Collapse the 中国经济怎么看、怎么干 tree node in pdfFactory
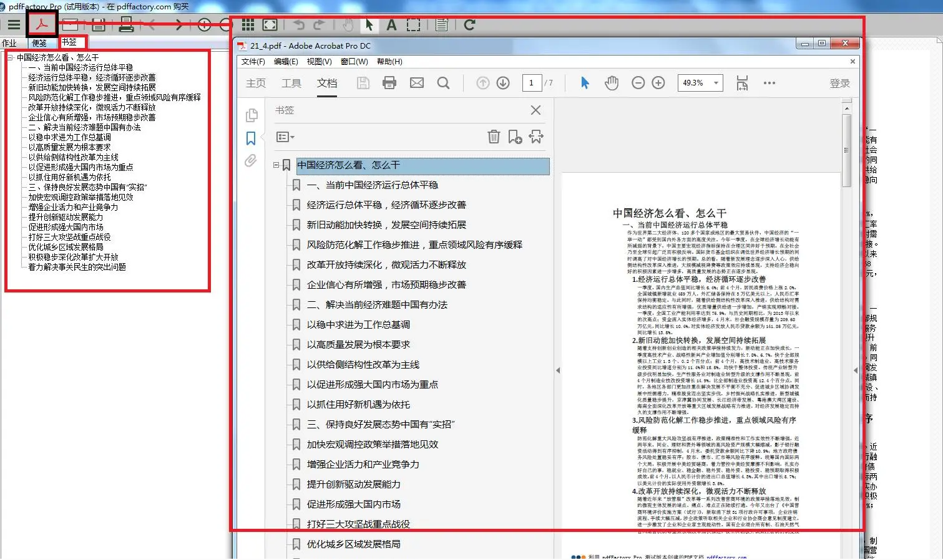 tap(11, 57)
